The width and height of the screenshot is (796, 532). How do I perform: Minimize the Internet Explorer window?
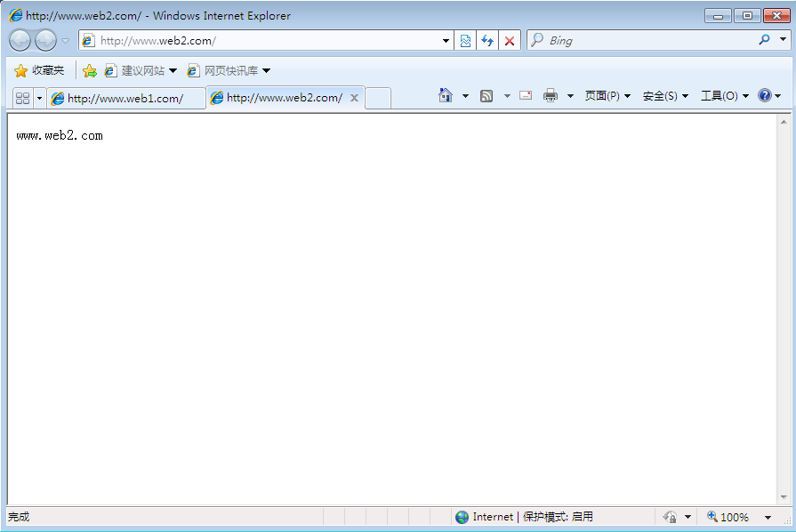[718, 16]
